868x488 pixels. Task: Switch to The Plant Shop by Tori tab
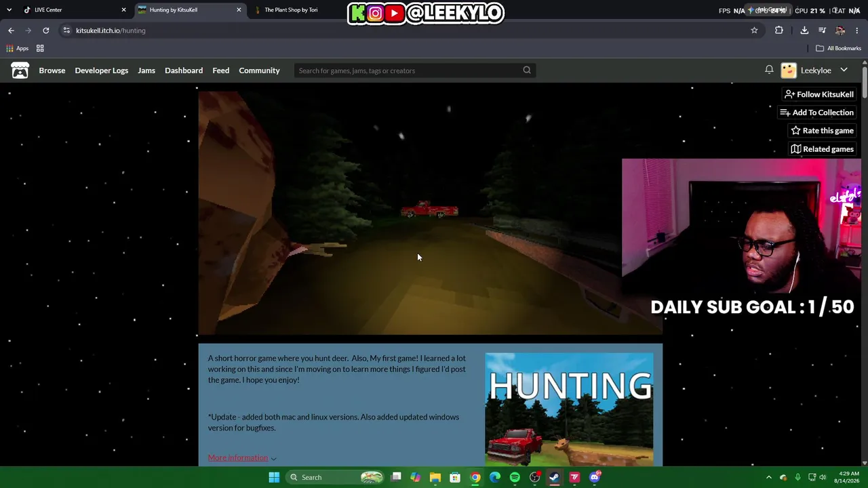click(292, 10)
